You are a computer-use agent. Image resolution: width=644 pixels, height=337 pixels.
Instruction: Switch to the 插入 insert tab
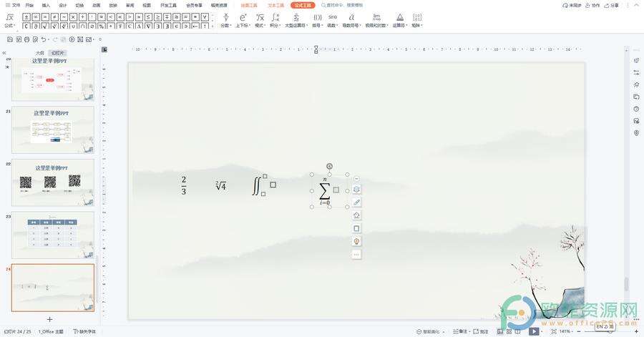(46, 5)
